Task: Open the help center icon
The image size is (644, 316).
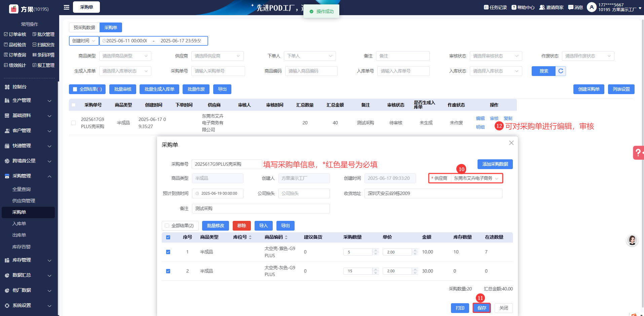Action: 514,7
